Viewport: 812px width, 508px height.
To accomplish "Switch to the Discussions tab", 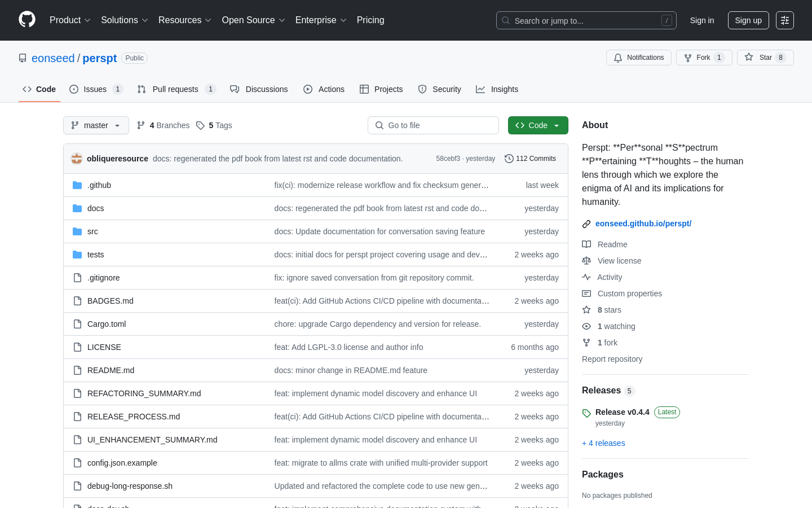I will [x=259, y=89].
